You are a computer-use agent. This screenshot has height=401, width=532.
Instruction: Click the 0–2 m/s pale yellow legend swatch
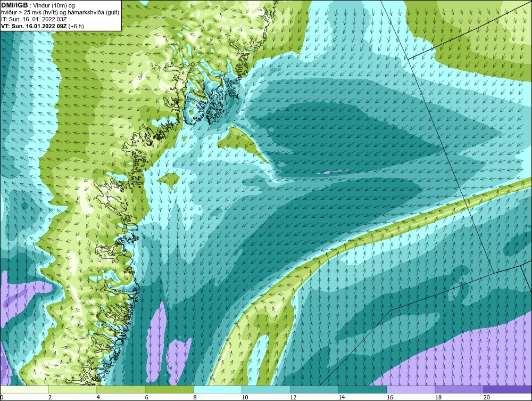[x=24, y=389]
